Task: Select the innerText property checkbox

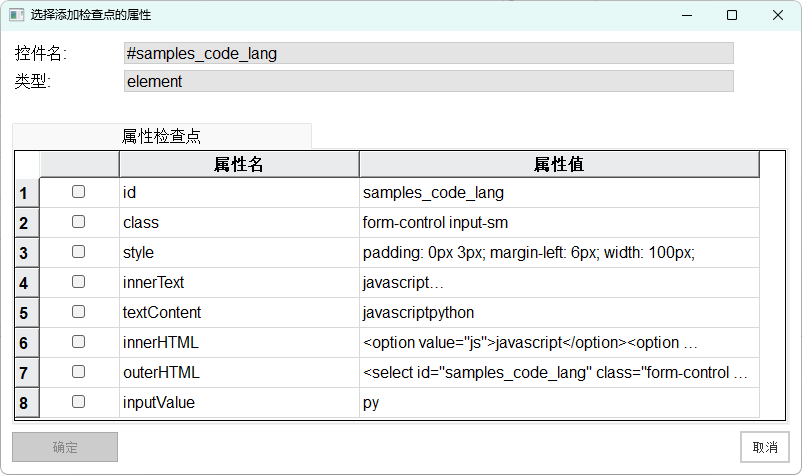Action: tap(79, 282)
